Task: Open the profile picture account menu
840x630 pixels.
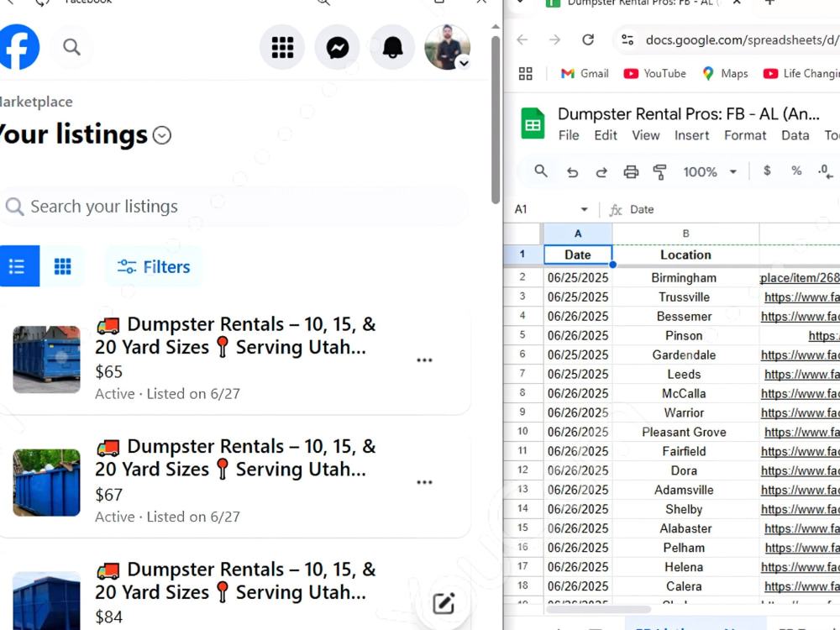Action: [448, 48]
